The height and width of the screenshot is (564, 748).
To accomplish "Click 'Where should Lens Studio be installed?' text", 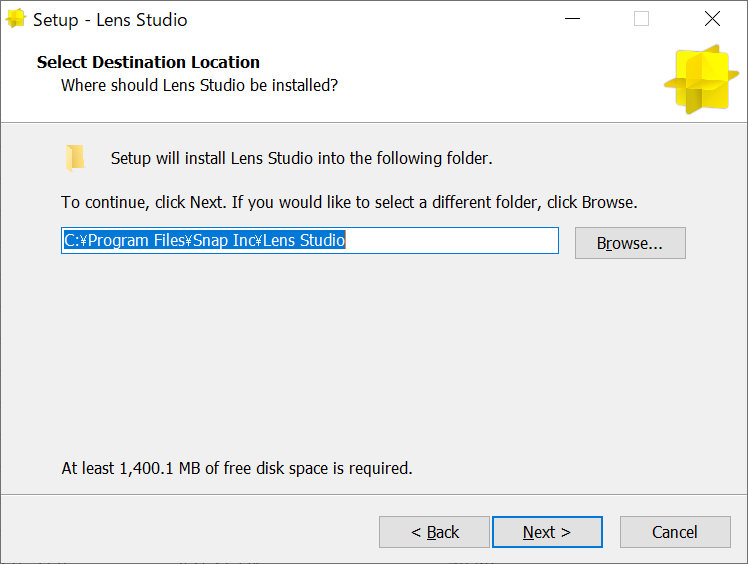I will (x=199, y=85).
